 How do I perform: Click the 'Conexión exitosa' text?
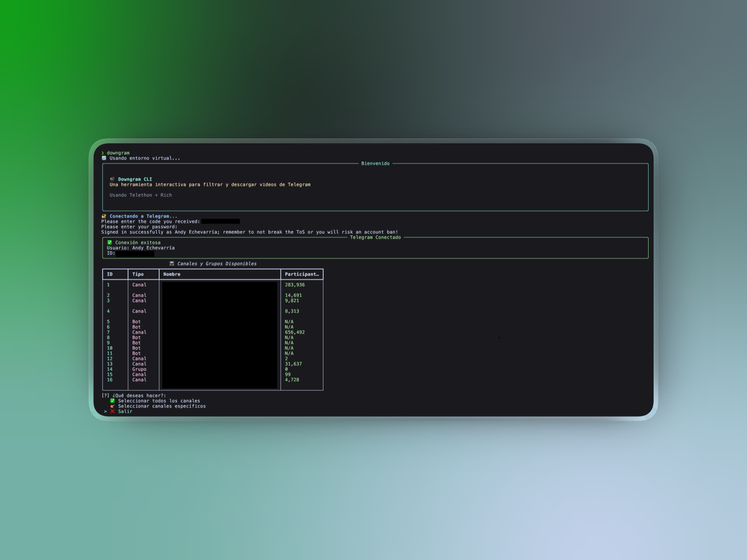tap(138, 243)
